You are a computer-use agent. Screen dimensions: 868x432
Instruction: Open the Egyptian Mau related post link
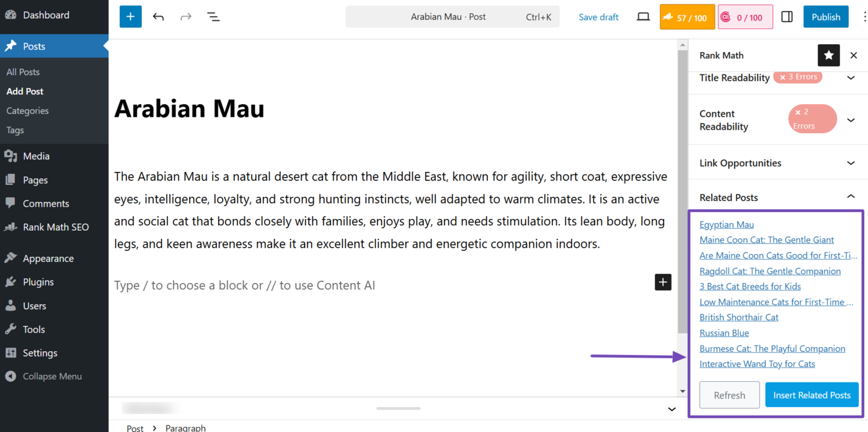[x=727, y=225]
